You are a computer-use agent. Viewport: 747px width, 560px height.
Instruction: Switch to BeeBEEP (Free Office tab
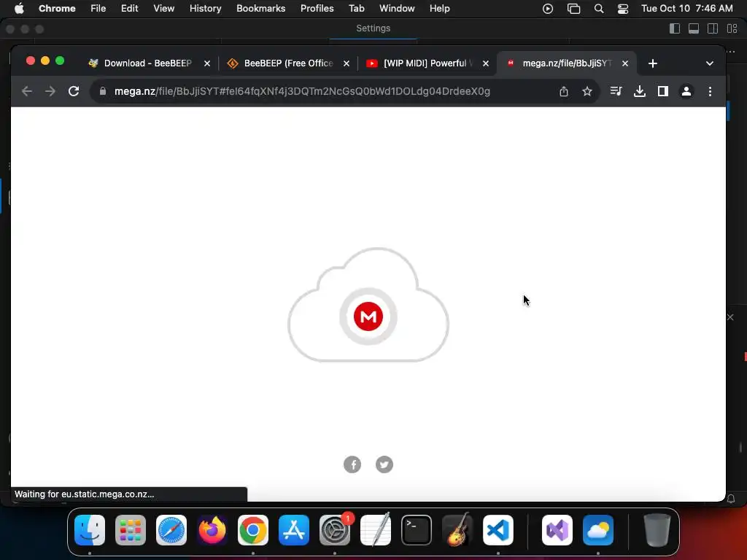pyautogui.click(x=288, y=63)
